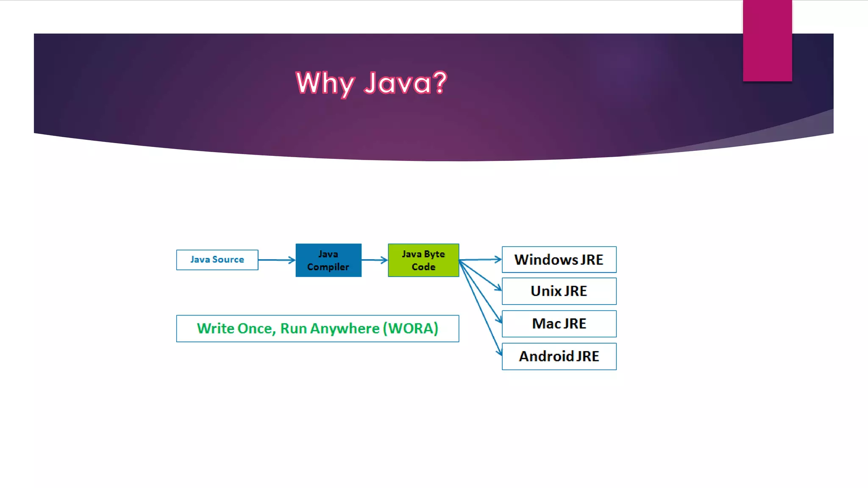This screenshot has width=868, height=488.
Task: Click the Unix JRE box
Action: tap(559, 291)
